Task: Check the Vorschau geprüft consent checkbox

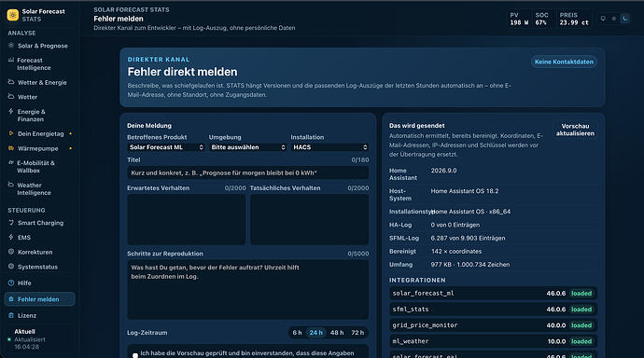Action: 135,355
